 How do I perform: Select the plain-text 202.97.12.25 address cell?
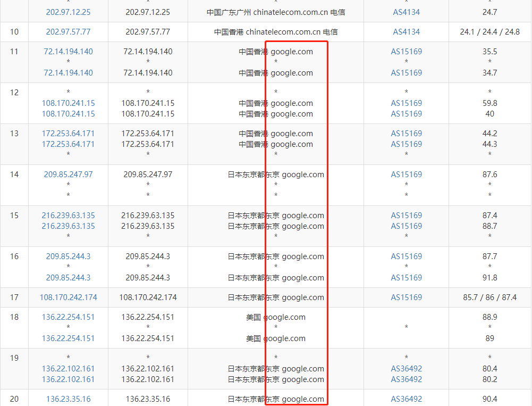(148, 12)
